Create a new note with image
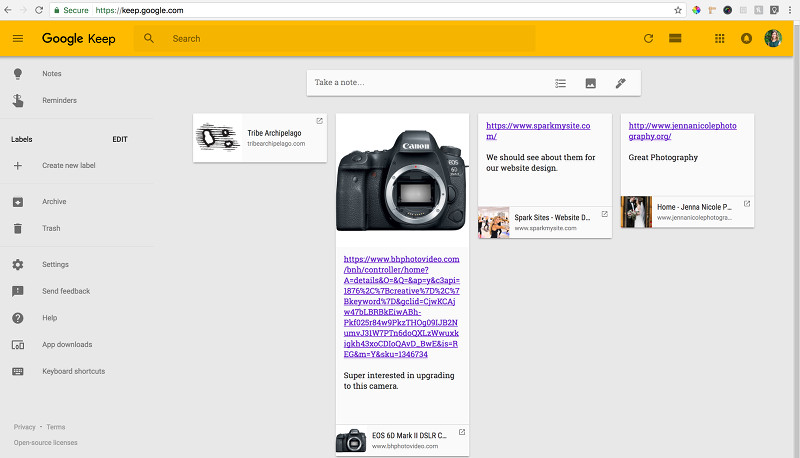The height and width of the screenshot is (458, 800). point(590,83)
